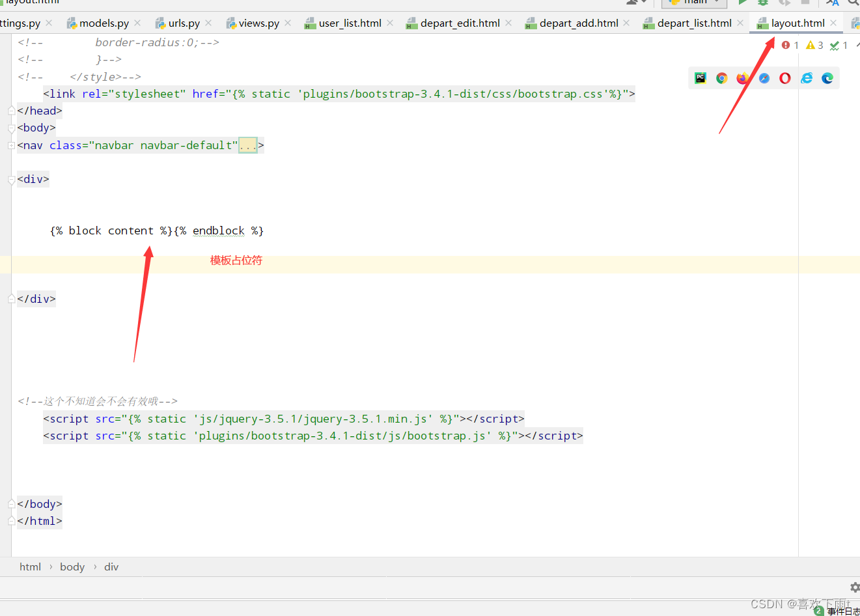This screenshot has height=616, width=860.
Task: Switch to the depart_edit.html tab
Action: click(460, 23)
